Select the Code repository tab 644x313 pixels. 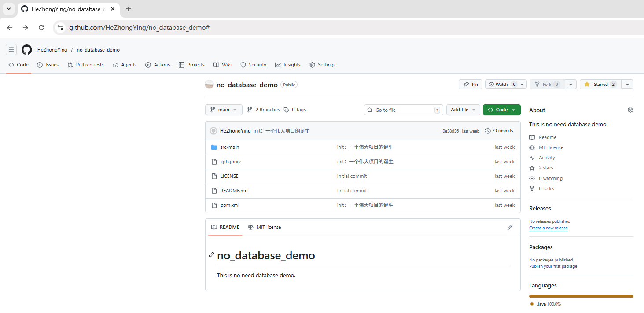click(18, 65)
